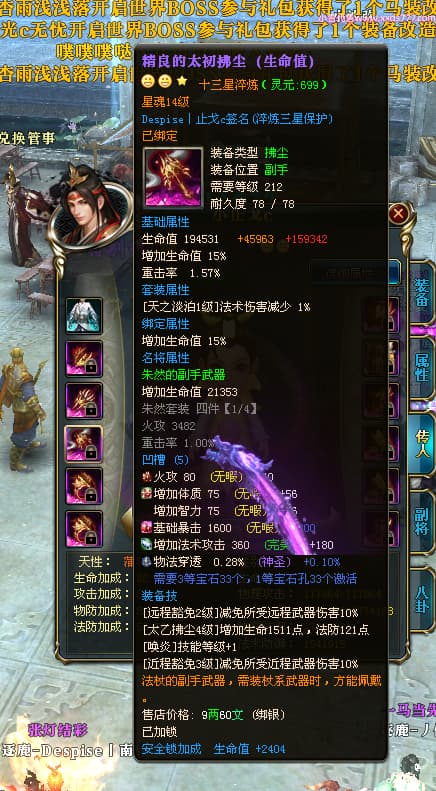Select the 基础暴击 gem socket icon
The image size is (436, 791).
pyautogui.click(x=147, y=528)
